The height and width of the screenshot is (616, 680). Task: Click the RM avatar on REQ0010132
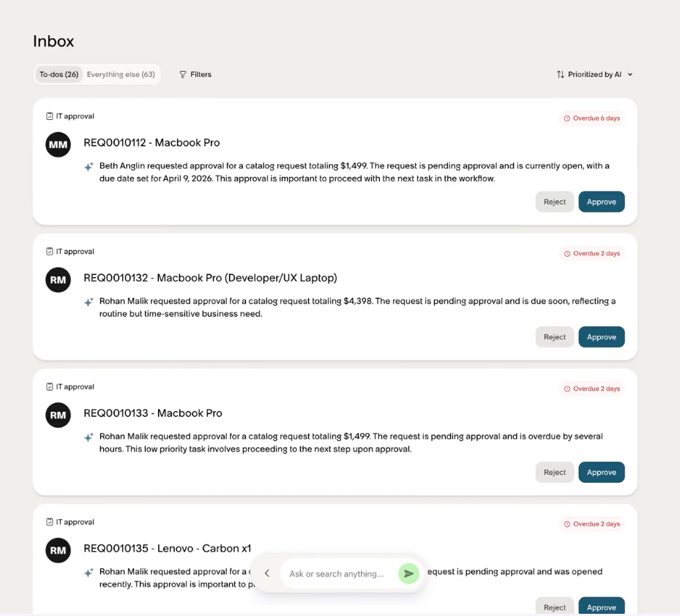pyautogui.click(x=58, y=279)
